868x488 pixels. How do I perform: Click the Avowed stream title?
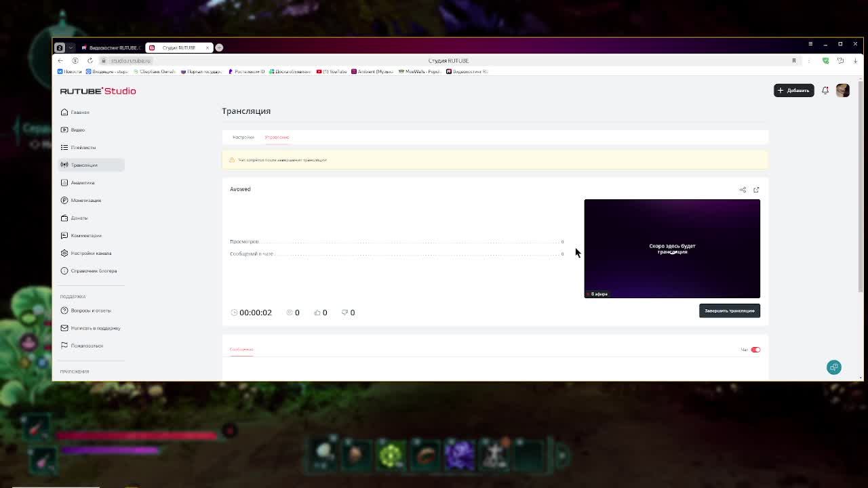(240, 189)
